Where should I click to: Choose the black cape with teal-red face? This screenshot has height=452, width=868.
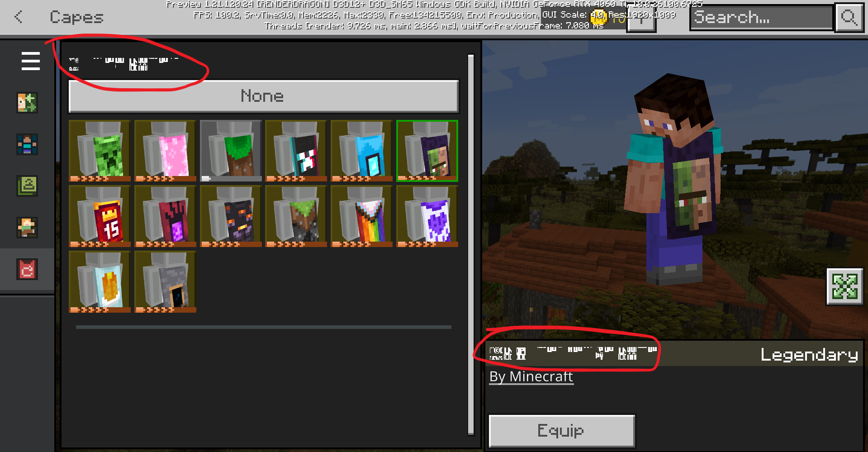[296, 151]
